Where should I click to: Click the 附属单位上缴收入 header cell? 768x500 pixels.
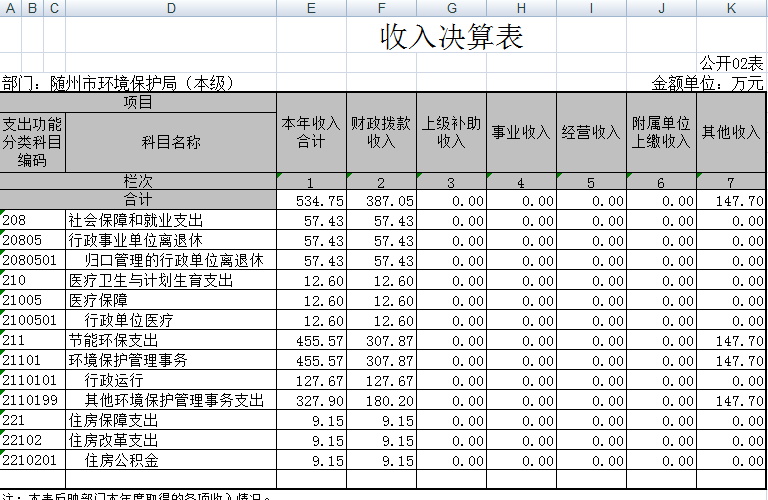click(661, 133)
